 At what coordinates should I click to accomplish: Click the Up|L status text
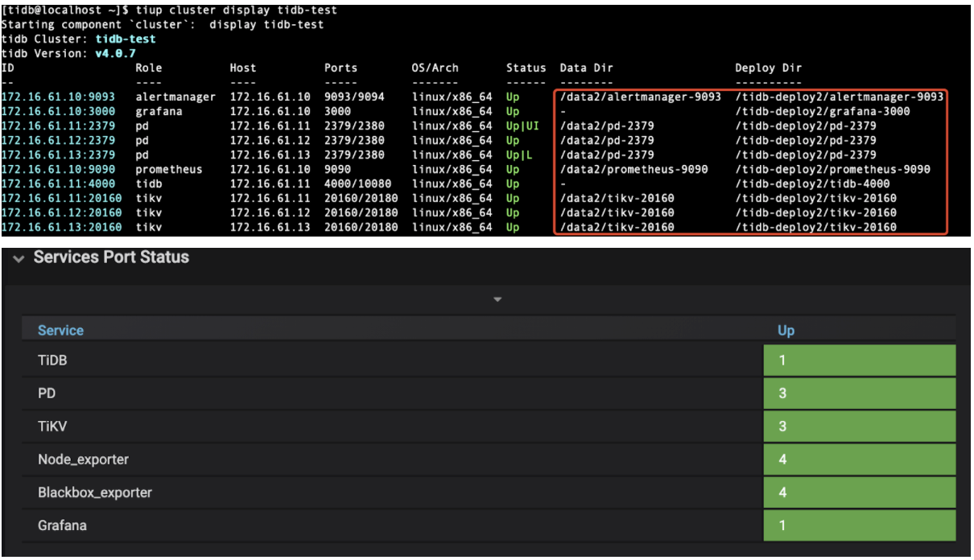coord(519,154)
